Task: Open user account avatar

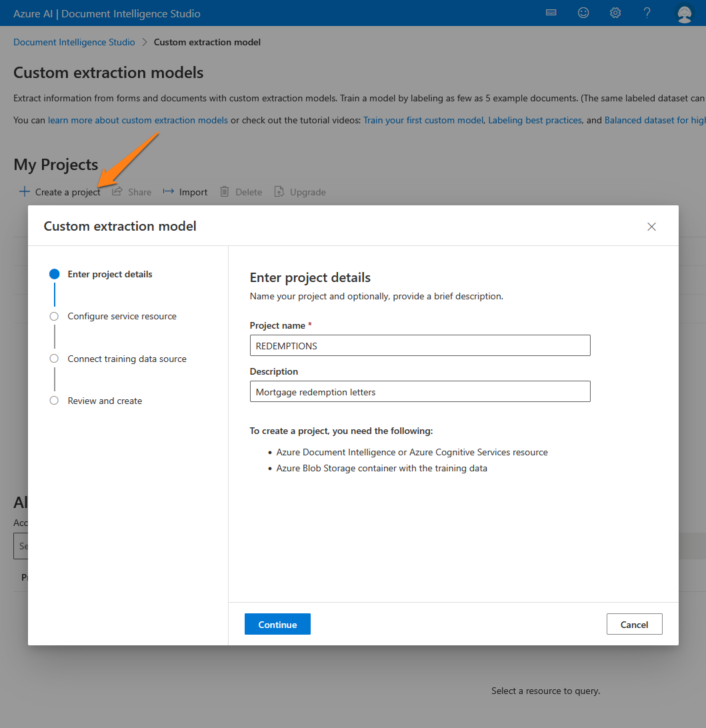Action: click(684, 13)
